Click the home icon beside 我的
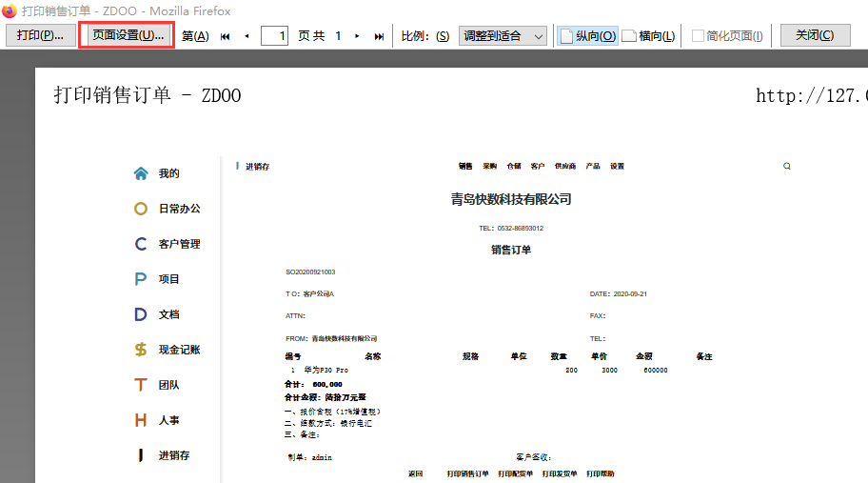 (x=141, y=173)
